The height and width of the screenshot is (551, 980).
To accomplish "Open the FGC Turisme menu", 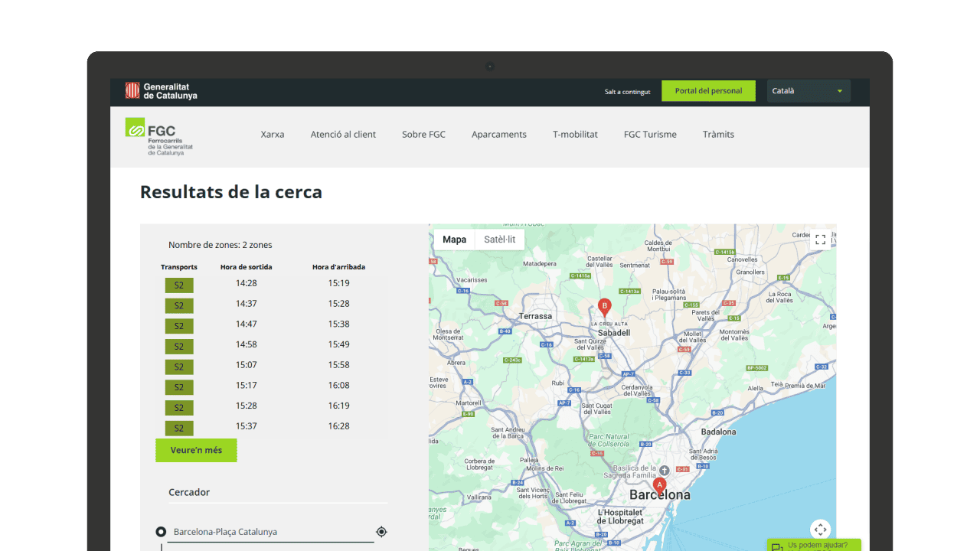I will point(650,135).
